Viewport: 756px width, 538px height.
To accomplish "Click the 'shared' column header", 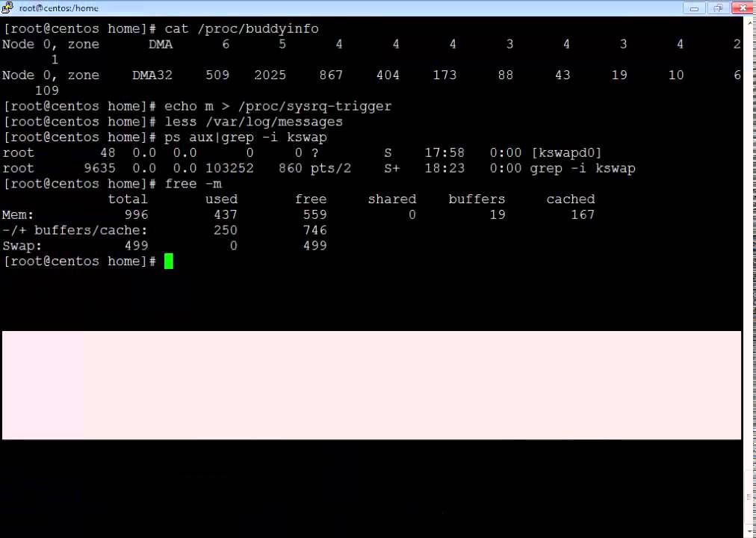I will click(392, 199).
